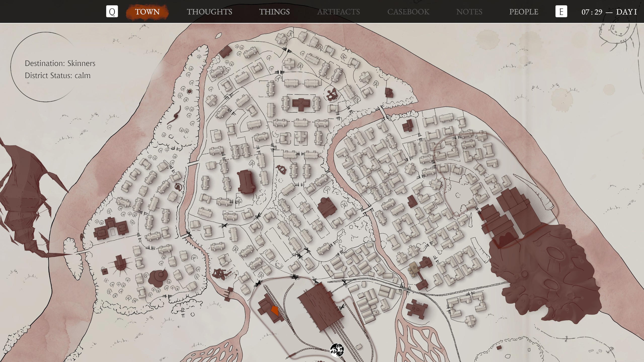The width and height of the screenshot is (644, 362).
Task: Click the tiny dark square beside the web building
Action: click(x=104, y=271)
